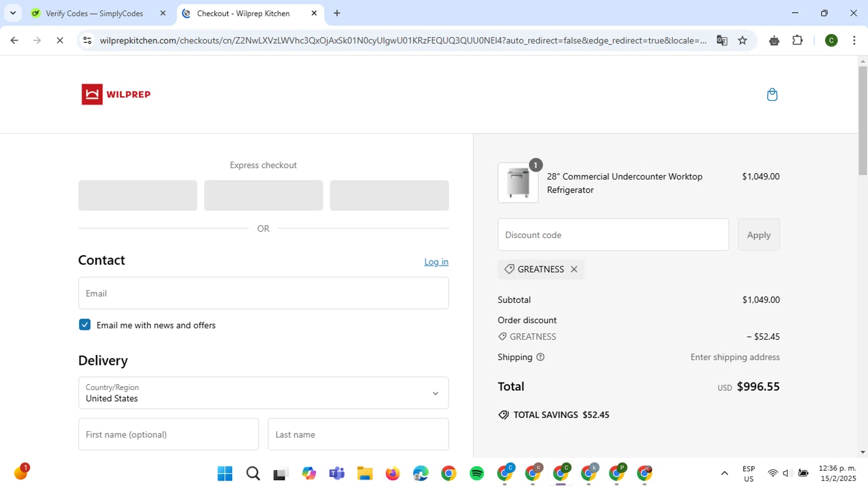Viewport: 868px width, 488px height.
Task: Click the shipping info question mark icon
Action: tap(540, 357)
